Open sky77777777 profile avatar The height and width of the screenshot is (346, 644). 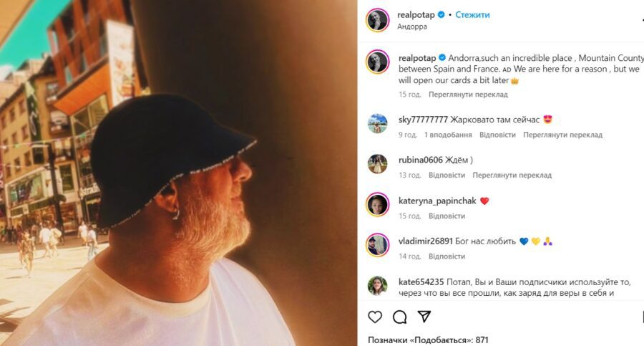point(377,123)
